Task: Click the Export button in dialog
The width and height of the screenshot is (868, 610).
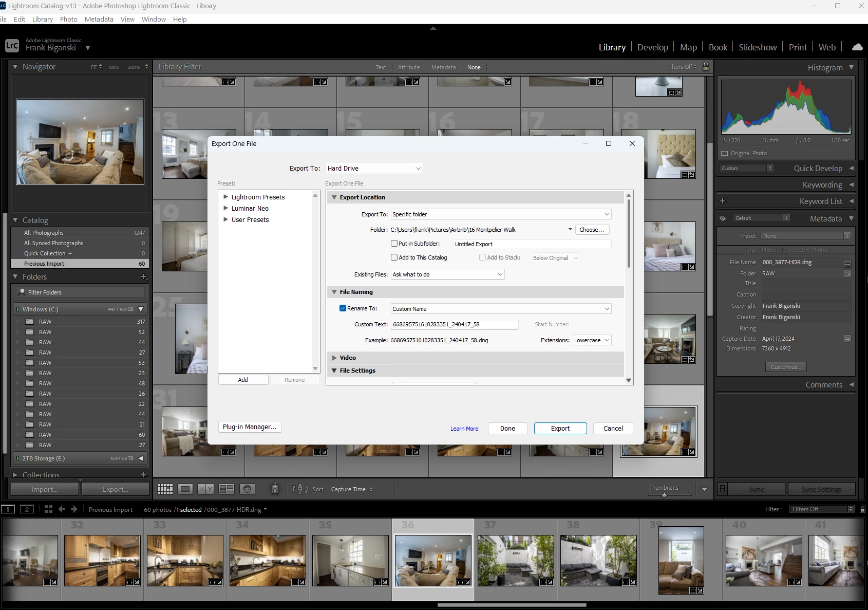Action: coord(560,428)
